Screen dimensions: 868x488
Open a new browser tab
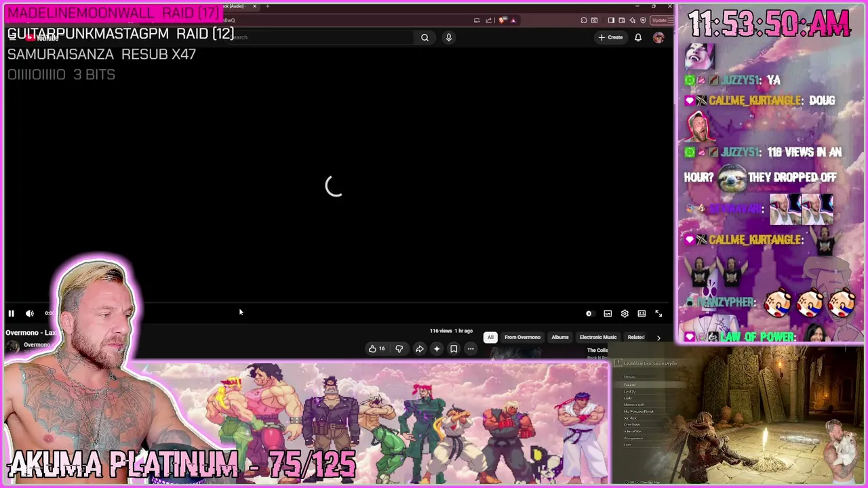tap(267, 6)
